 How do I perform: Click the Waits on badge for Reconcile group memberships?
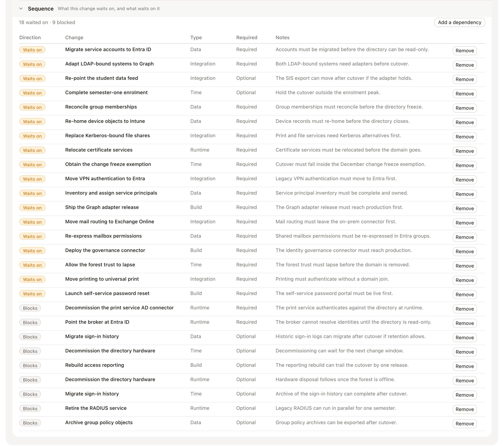pyautogui.click(x=32, y=107)
